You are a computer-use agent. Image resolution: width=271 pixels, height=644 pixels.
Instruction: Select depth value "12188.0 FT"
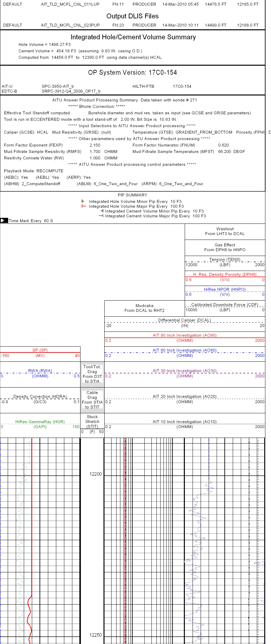click(248, 25)
